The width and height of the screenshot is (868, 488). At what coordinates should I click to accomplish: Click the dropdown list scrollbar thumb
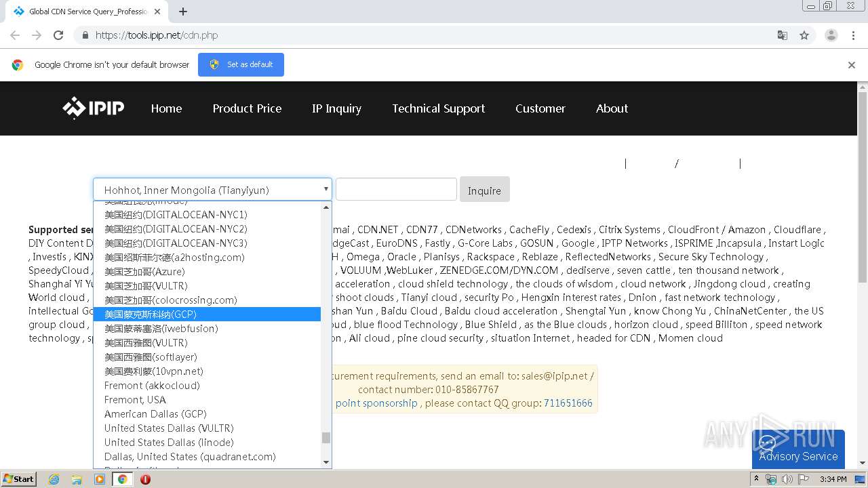click(x=326, y=438)
